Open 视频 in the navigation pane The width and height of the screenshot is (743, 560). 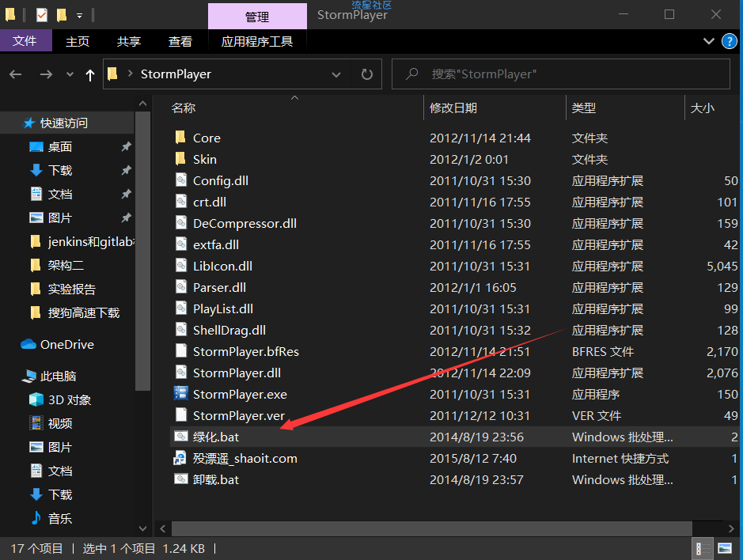pyautogui.click(x=59, y=423)
